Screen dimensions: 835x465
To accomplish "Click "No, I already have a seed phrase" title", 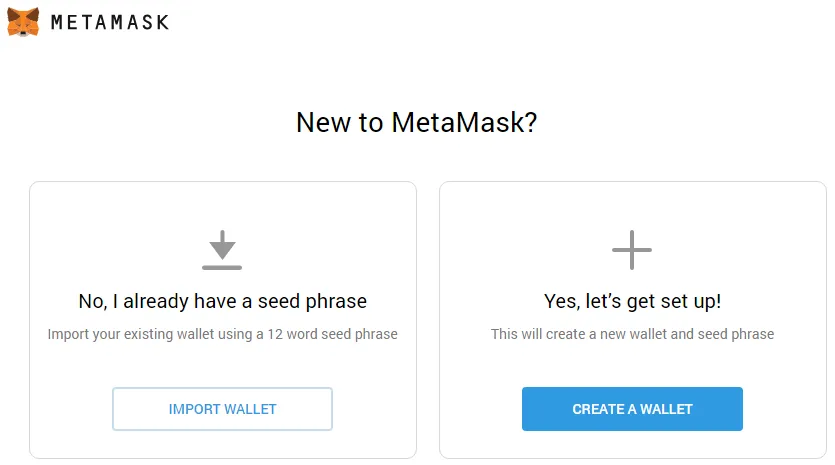I will point(223,301).
